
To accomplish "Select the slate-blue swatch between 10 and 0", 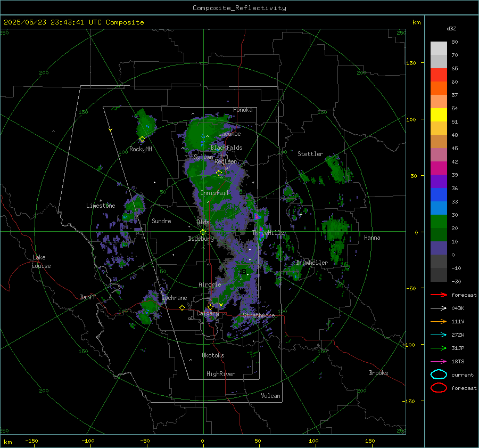I will (x=439, y=248).
